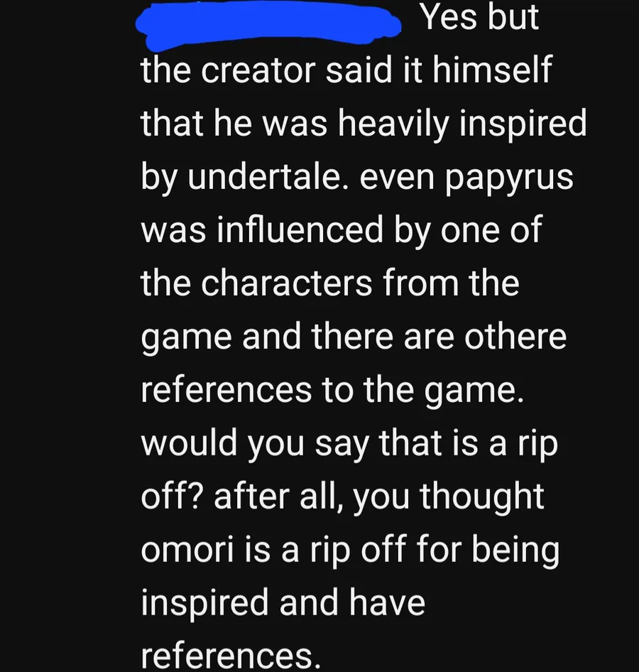Click the final word "references." at bottom
The image size is (639, 672).
click(231, 656)
